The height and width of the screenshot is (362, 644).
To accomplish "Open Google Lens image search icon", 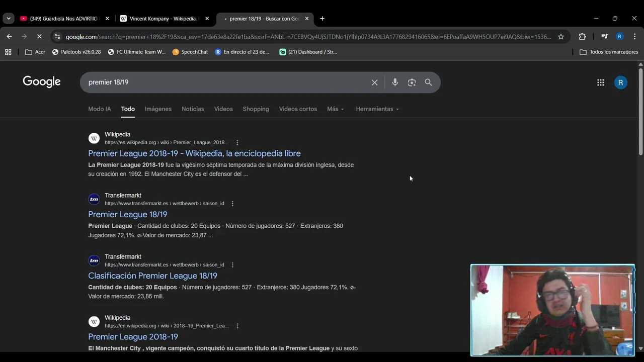I will click(412, 82).
